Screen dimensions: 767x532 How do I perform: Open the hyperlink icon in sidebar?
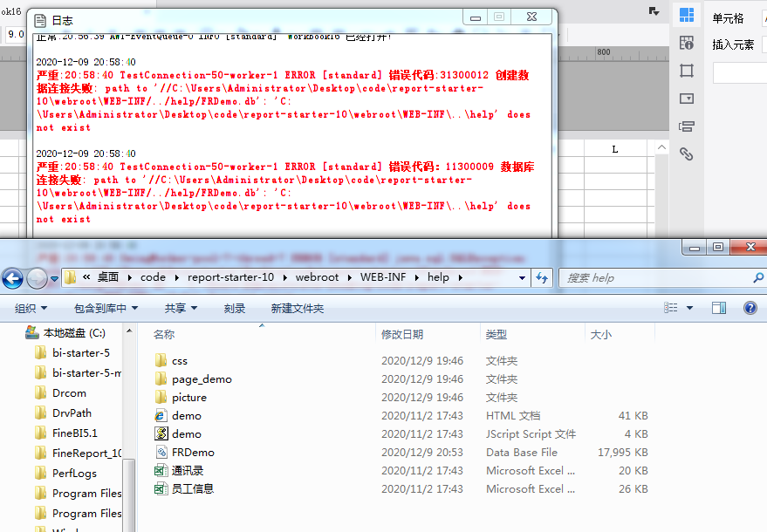pos(687,154)
